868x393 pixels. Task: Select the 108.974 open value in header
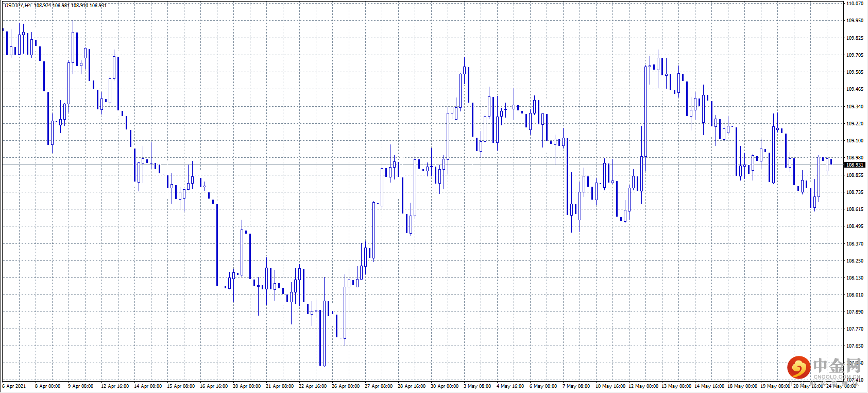(43, 6)
